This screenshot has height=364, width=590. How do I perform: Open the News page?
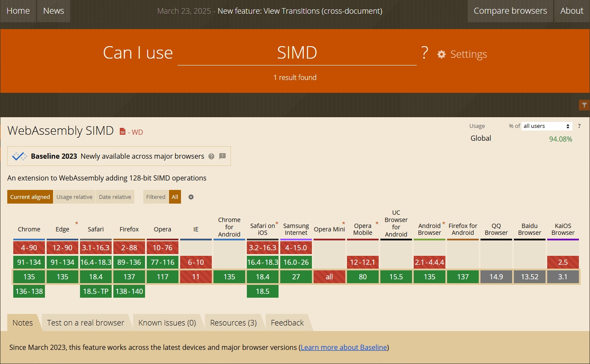tap(53, 11)
